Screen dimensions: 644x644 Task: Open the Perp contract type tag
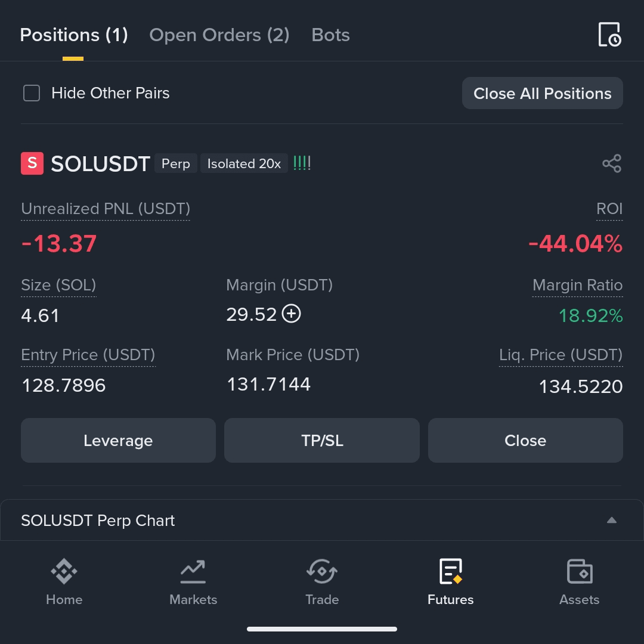176,163
